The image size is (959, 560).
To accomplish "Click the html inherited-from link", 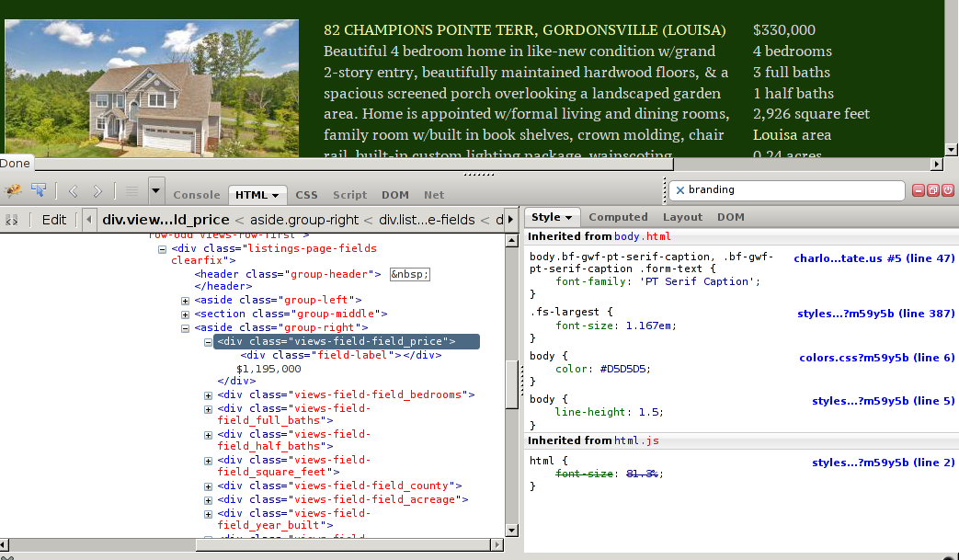I will point(636,440).
